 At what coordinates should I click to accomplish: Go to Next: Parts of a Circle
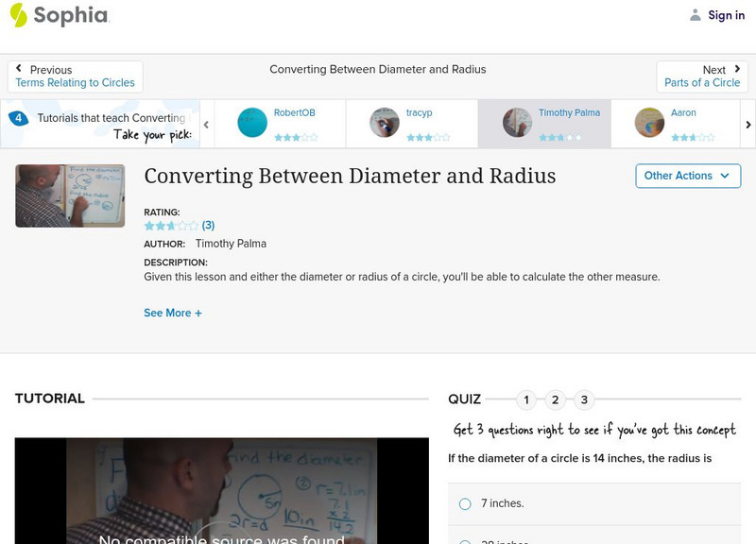pos(702,76)
